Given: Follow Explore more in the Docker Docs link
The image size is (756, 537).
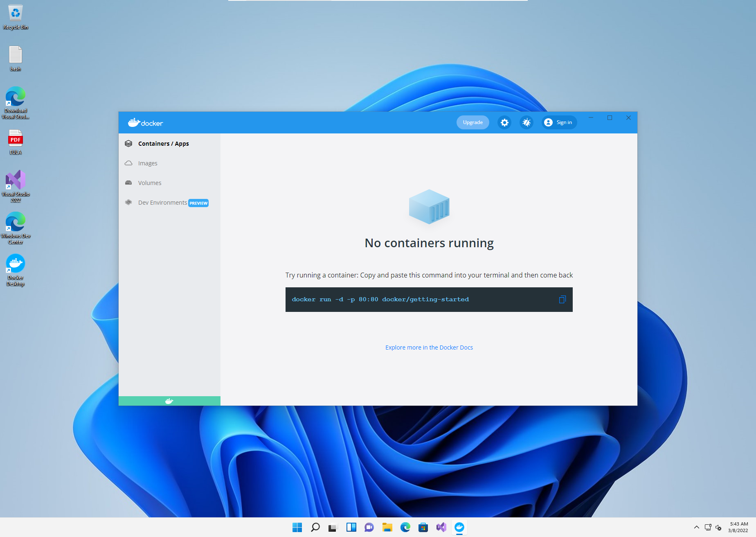Looking at the screenshot, I should click(429, 347).
